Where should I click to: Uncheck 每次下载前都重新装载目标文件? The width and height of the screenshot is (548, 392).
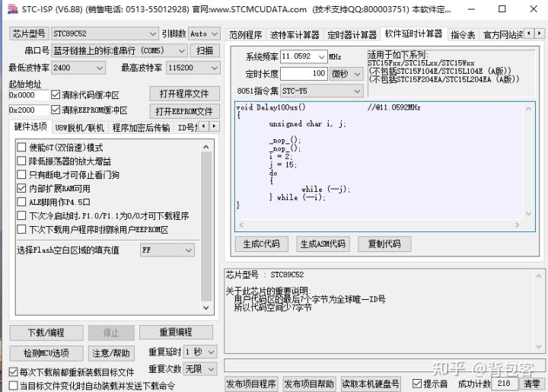point(13,371)
